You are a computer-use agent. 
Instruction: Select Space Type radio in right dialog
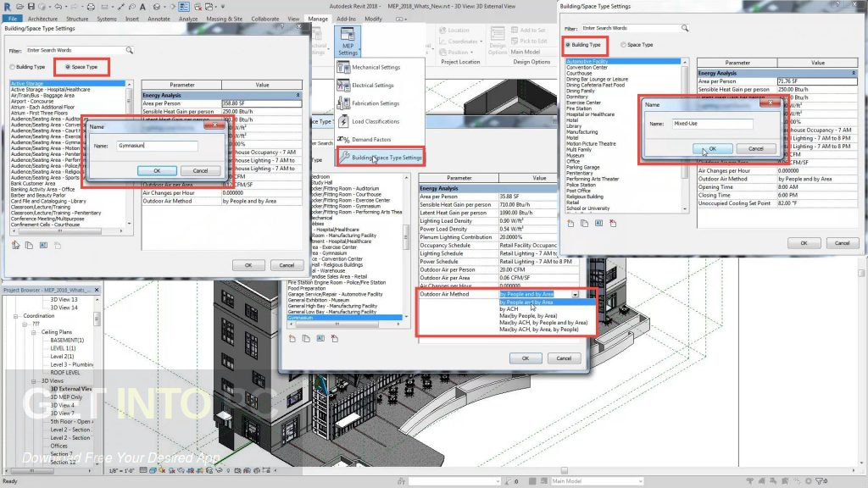point(623,45)
